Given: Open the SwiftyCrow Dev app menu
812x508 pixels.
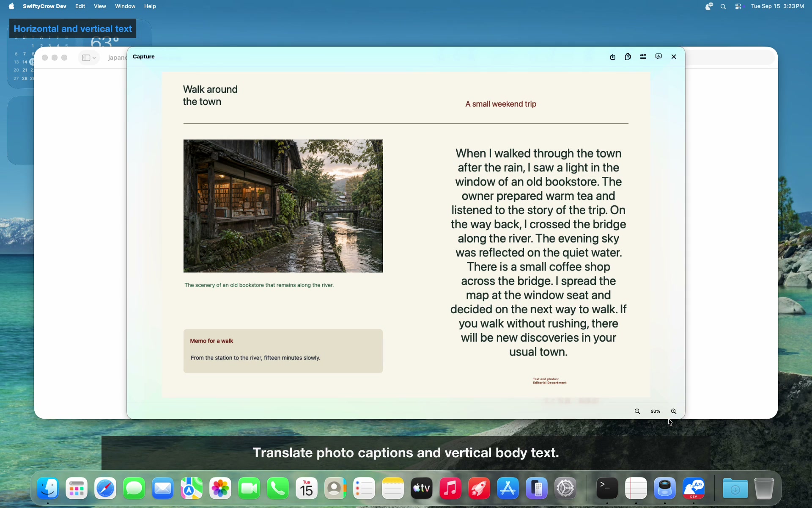Looking at the screenshot, I should coord(44,6).
